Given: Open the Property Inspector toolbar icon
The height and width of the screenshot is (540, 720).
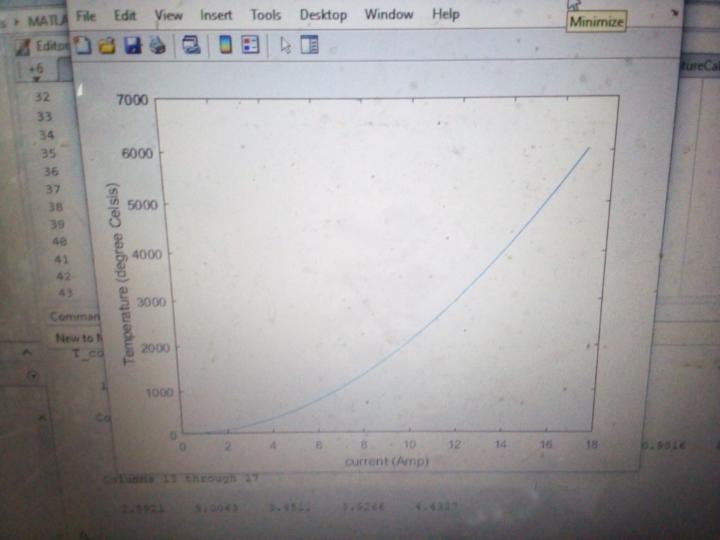Looking at the screenshot, I should pos(309,45).
